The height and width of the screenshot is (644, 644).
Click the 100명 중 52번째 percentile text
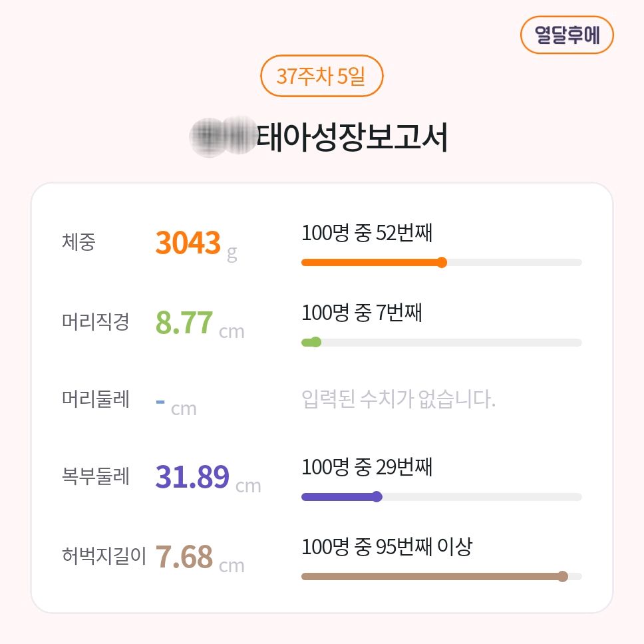tap(367, 233)
